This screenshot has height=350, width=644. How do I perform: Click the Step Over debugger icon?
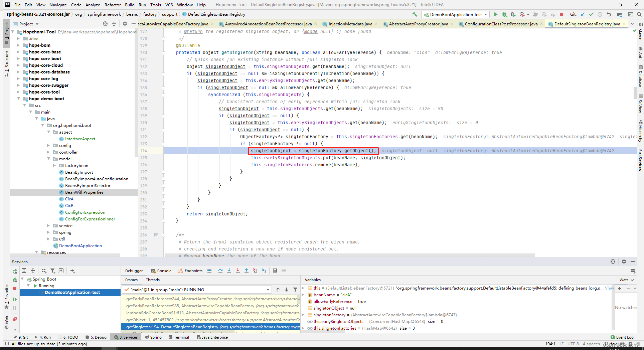220,271
